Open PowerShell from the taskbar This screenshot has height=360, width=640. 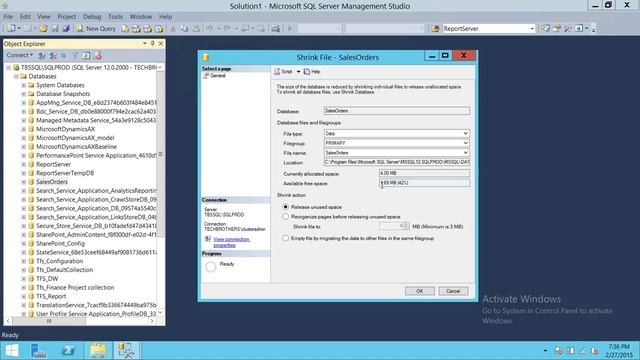(69, 351)
